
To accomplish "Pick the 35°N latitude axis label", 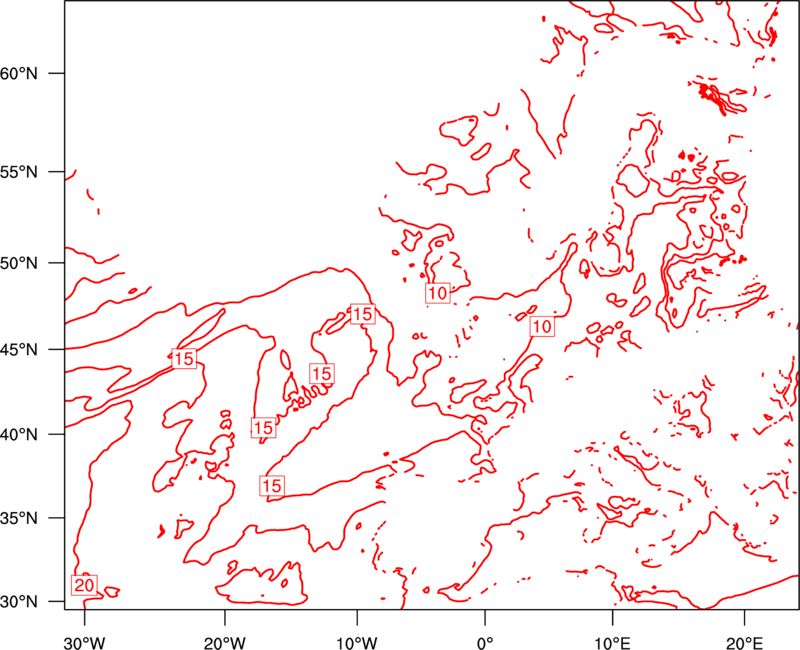I will (19, 518).
